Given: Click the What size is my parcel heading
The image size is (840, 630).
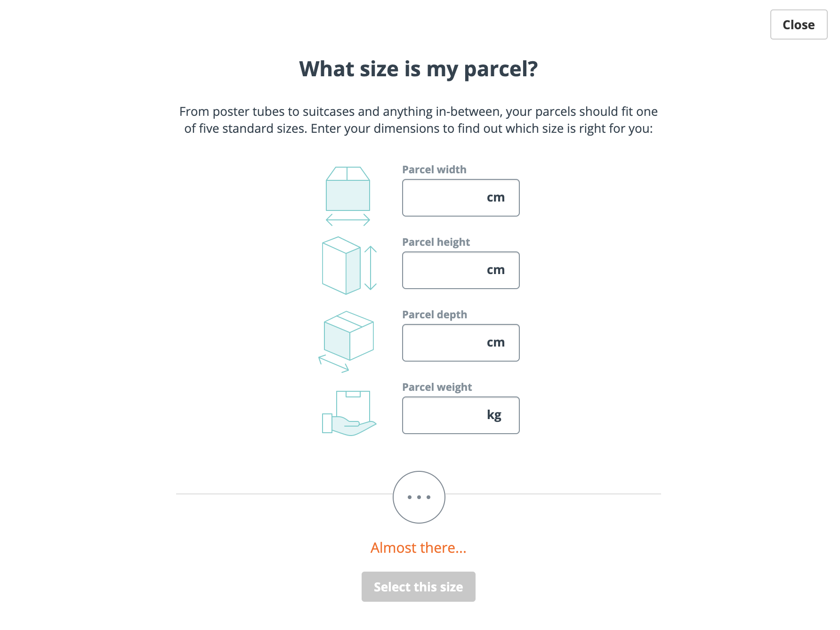Looking at the screenshot, I should [x=419, y=69].
